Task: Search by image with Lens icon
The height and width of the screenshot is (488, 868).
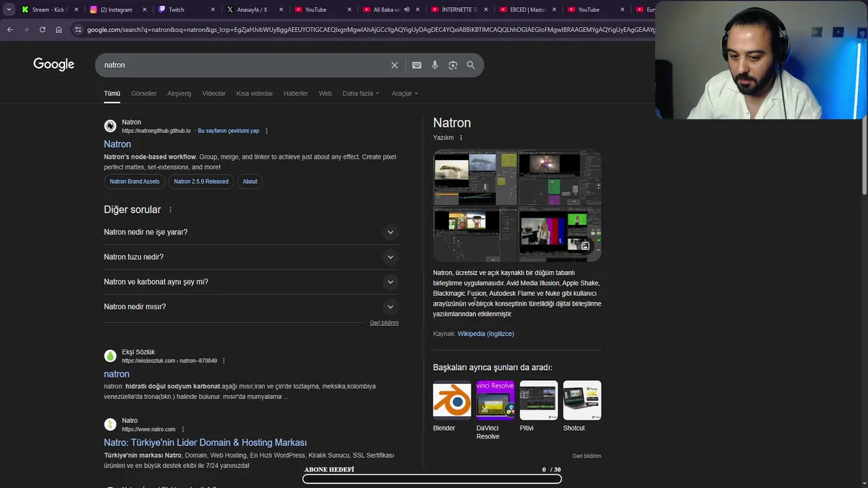Action: tap(453, 65)
